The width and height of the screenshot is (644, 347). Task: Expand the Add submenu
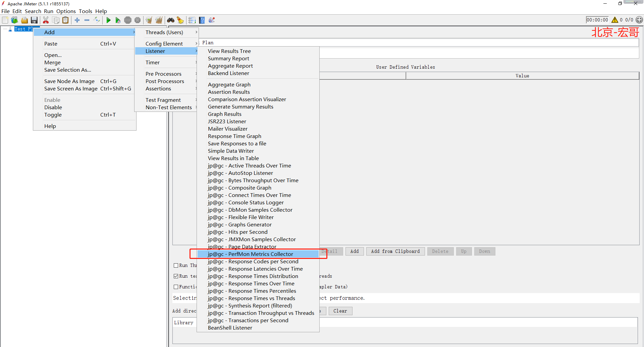85,32
